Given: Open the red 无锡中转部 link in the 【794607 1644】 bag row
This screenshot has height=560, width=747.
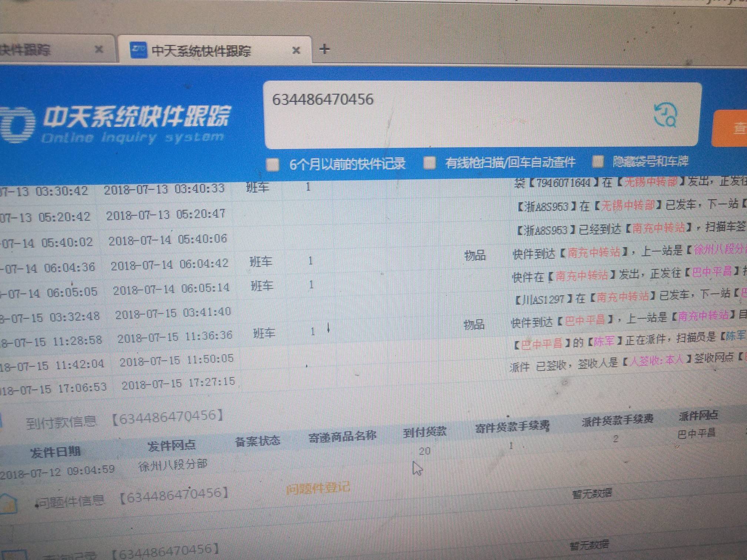Looking at the screenshot, I should [x=651, y=181].
